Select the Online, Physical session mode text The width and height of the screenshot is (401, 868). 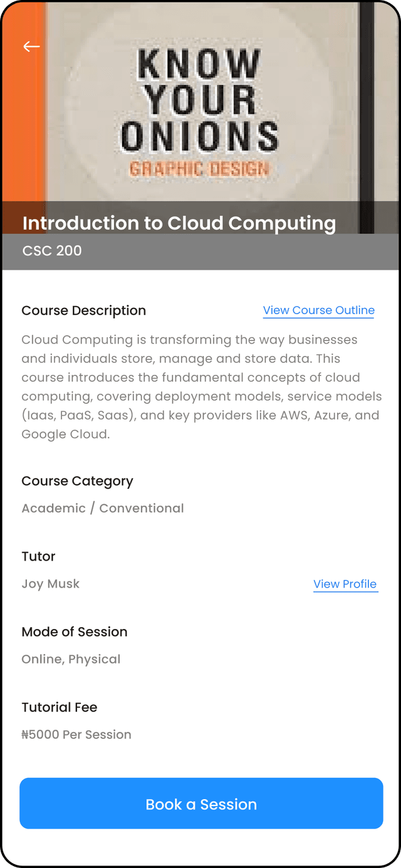point(71,659)
